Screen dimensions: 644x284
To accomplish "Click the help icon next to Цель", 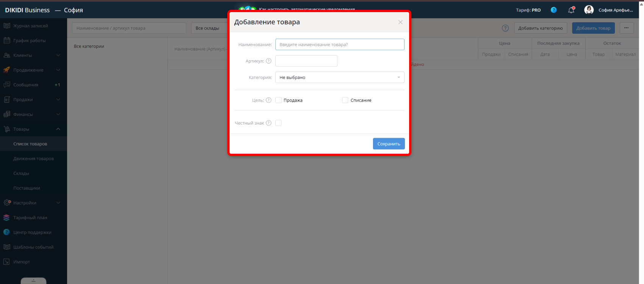I will pos(269,100).
